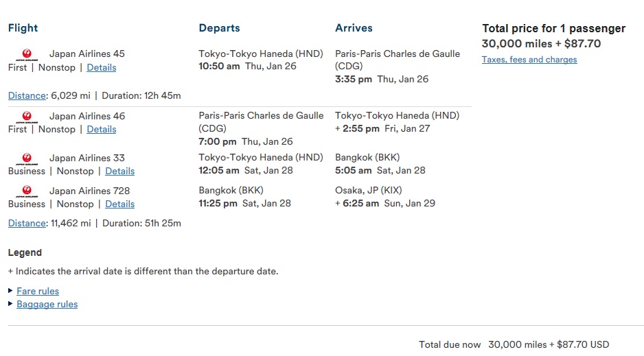Click Total due now amount text
Screen dimensions: 644x356
point(549,344)
